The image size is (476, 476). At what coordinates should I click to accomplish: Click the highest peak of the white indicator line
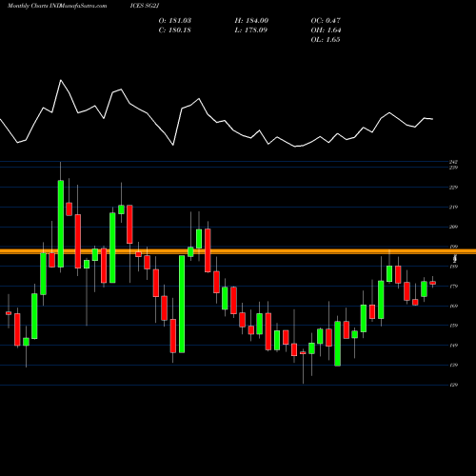61,80
